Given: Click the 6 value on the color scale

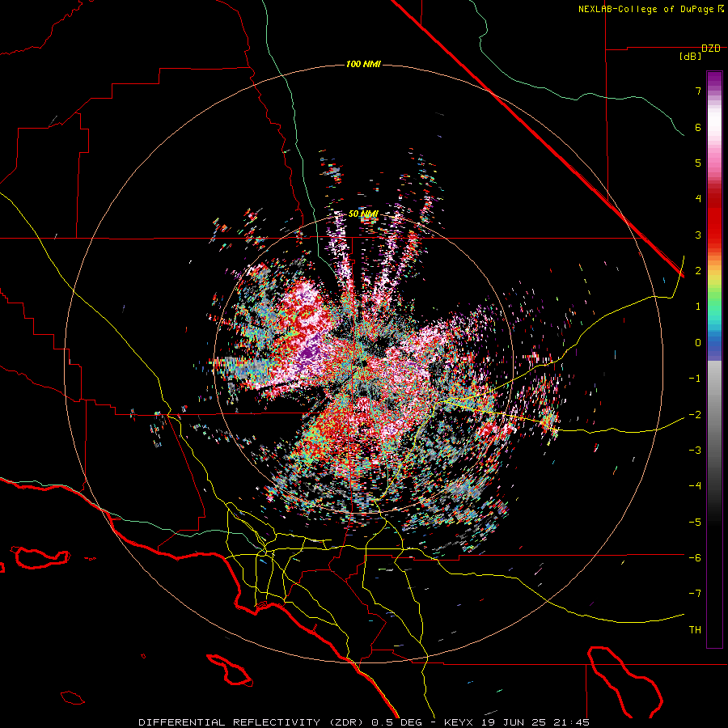Looking at the screenshot, I should 698,127.
